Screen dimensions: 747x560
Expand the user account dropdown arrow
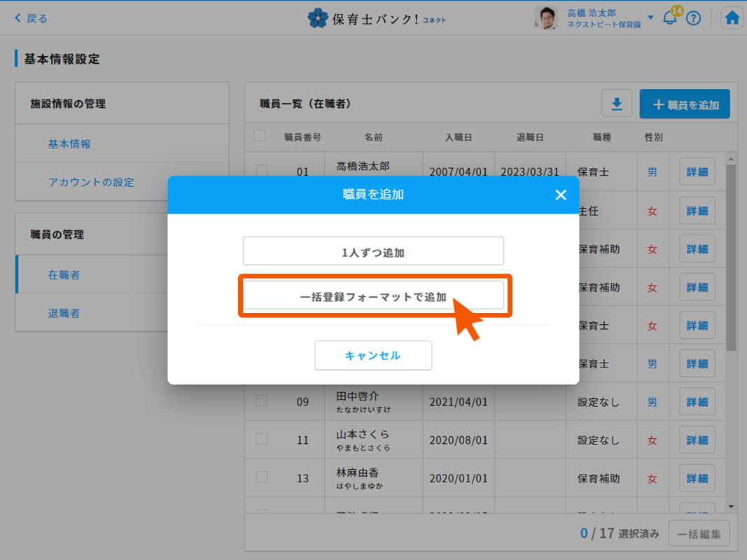pyautogui.click(x=650, y=18)
